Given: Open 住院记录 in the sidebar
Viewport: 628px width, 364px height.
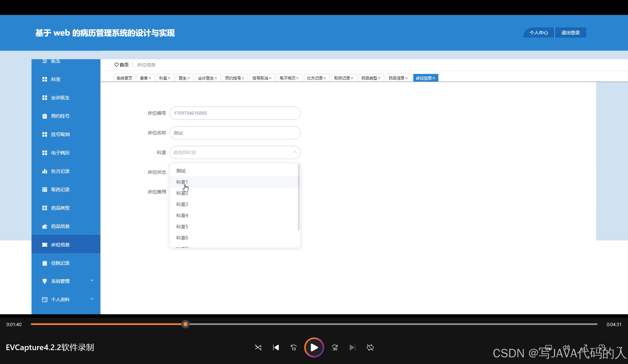Looking at the screenshot, I should tap(60, 263).
